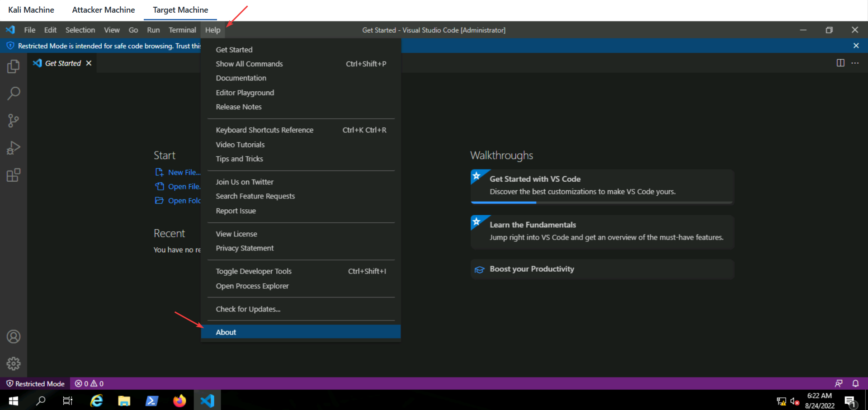Close the Get Started tab
This screenshot has width=868, height=410.
coord(89,63)
